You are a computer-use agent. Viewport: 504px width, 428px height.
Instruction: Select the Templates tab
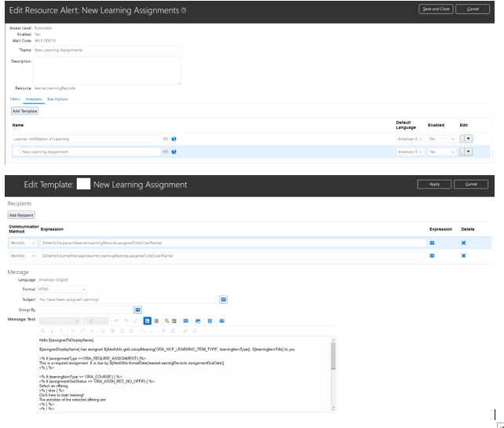click(34, 99)
